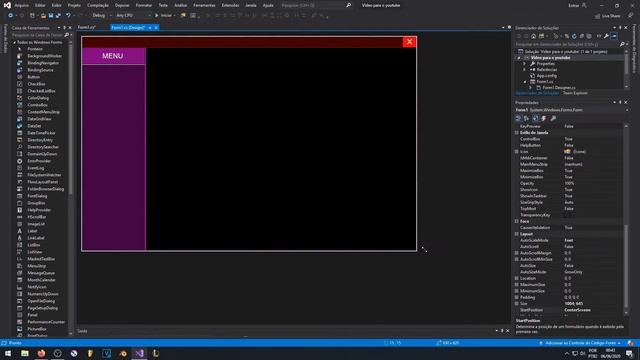Click the Alphabetical sort icon in Properties
The image size is (640, 360).
pos(527,118)
